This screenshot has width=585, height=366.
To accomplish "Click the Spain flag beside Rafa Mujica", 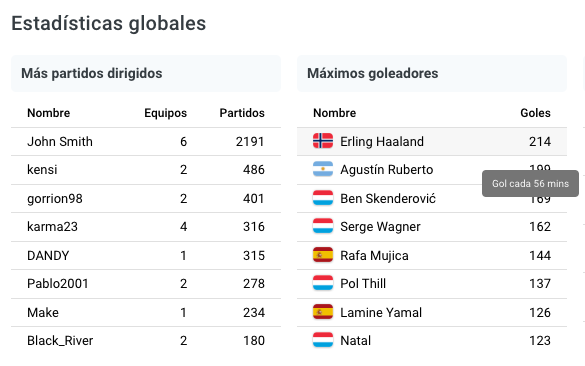I will click(323, 256).
